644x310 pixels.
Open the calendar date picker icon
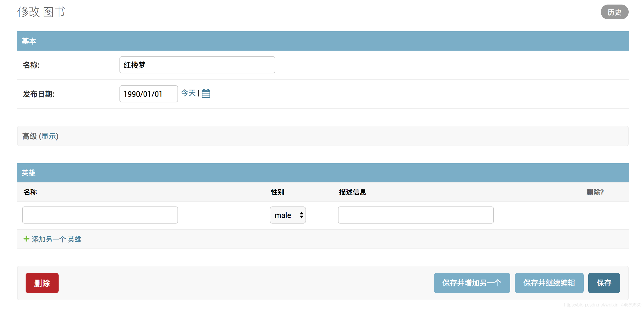[x=206, y=93]
